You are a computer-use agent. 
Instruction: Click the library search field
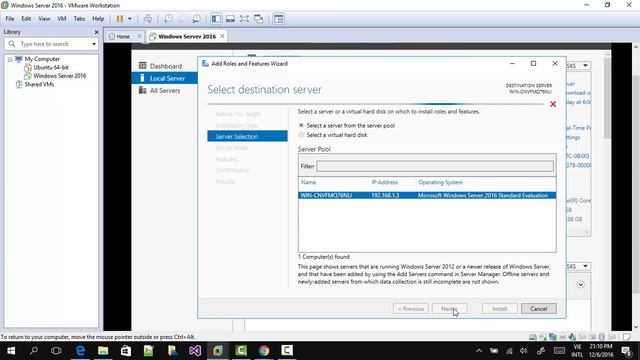click(51, 44)
